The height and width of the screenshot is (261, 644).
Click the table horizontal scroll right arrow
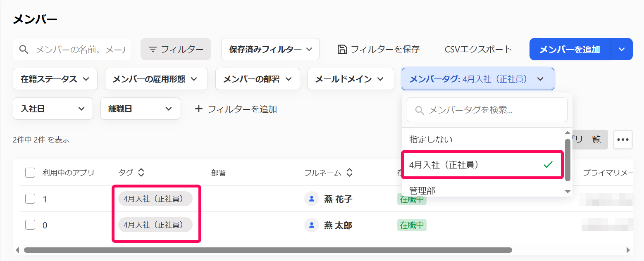point(628,250)
